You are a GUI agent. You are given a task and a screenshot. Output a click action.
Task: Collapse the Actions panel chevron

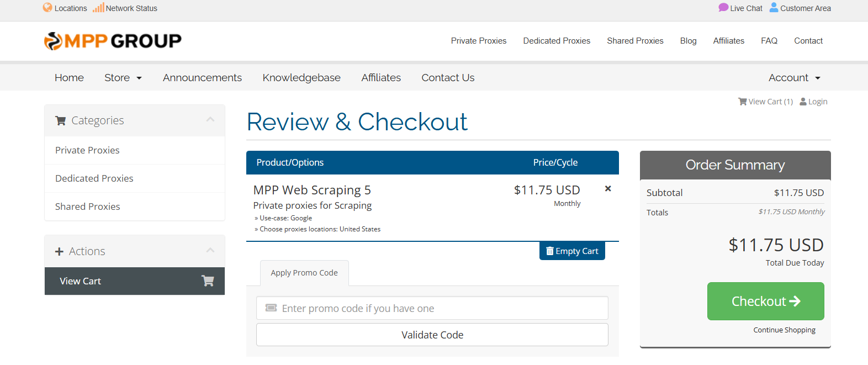[x=210, y=250]
